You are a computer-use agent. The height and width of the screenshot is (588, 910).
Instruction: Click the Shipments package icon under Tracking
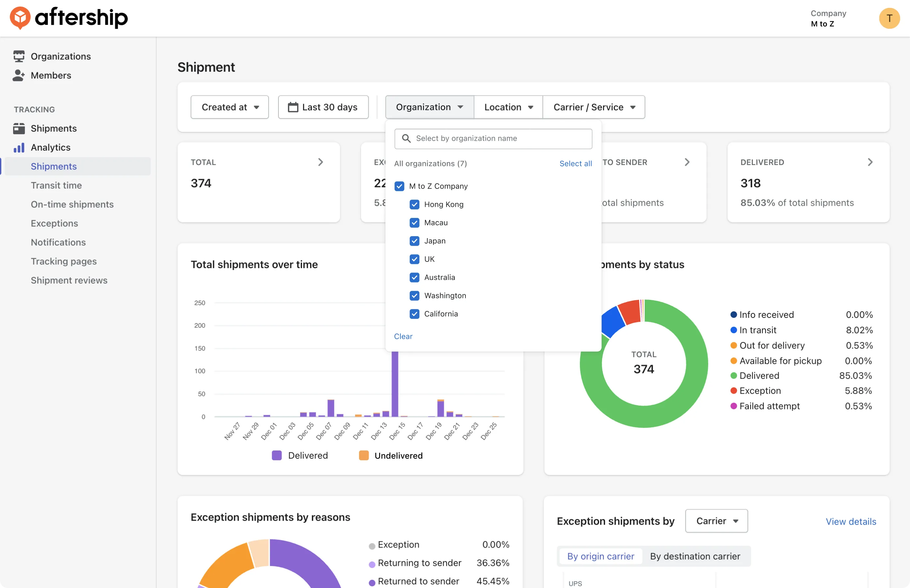click(19, 128)
